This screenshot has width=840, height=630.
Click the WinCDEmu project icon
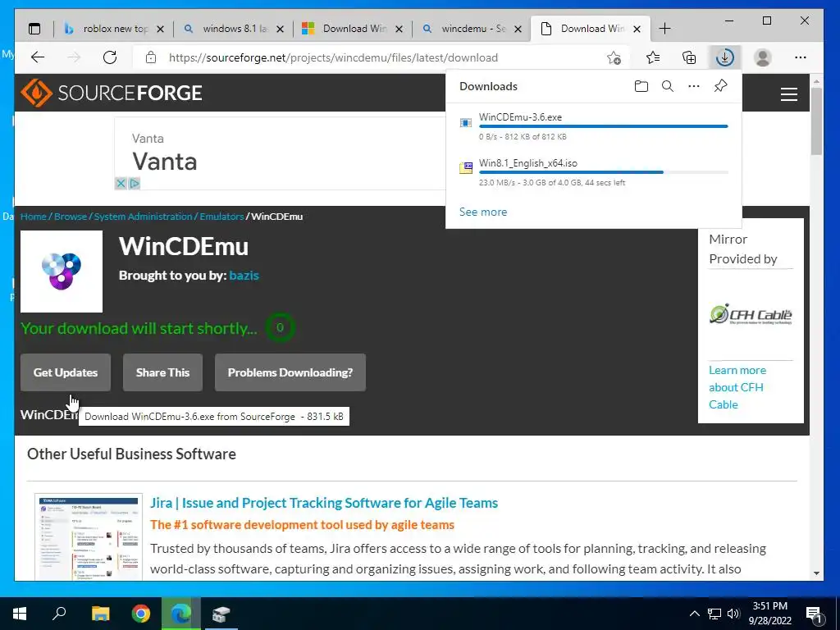[62, 272]
